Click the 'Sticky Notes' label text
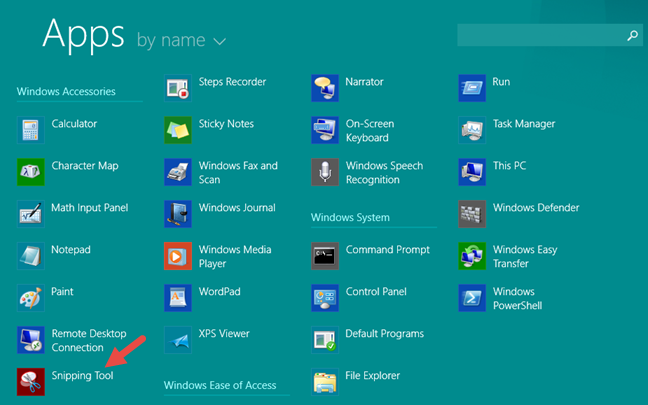This screenshot has width=648, height=405. coord(226,124)
